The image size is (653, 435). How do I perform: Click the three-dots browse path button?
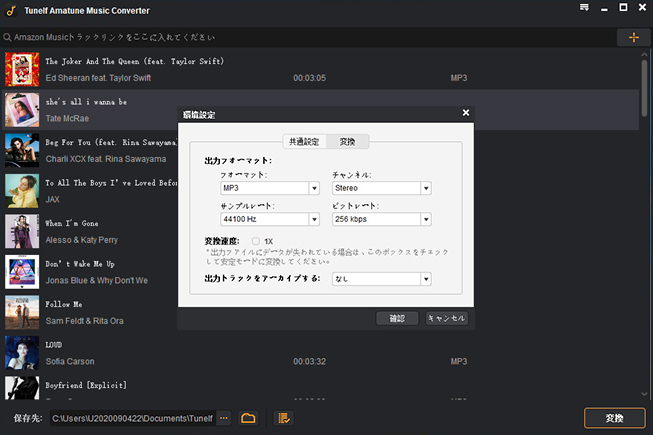tap(224, 418)
